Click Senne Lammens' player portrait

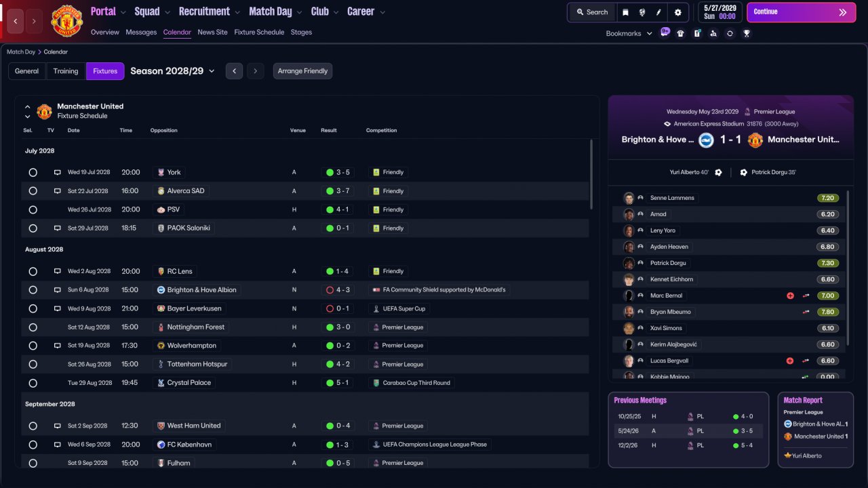(629, 198)
